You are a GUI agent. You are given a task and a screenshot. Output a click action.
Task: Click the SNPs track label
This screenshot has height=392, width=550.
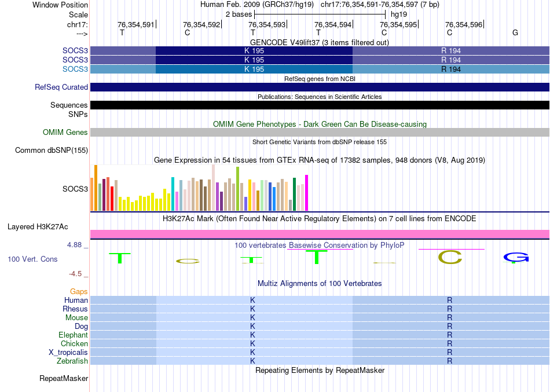point(78,114)
